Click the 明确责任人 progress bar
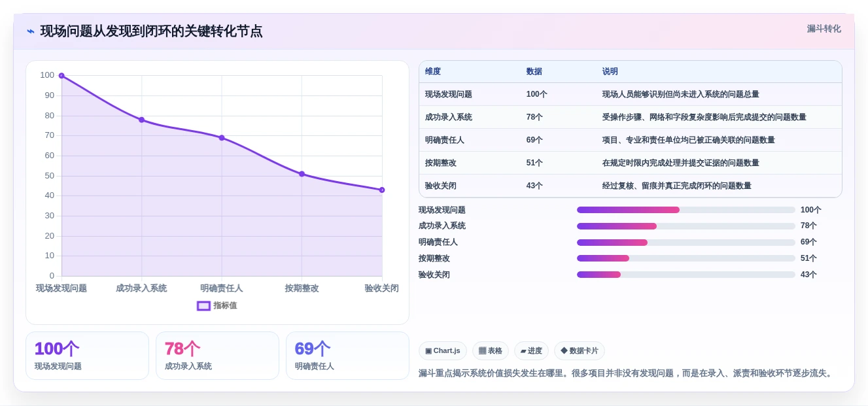868x406 pixels. click(x=686, y=243)
